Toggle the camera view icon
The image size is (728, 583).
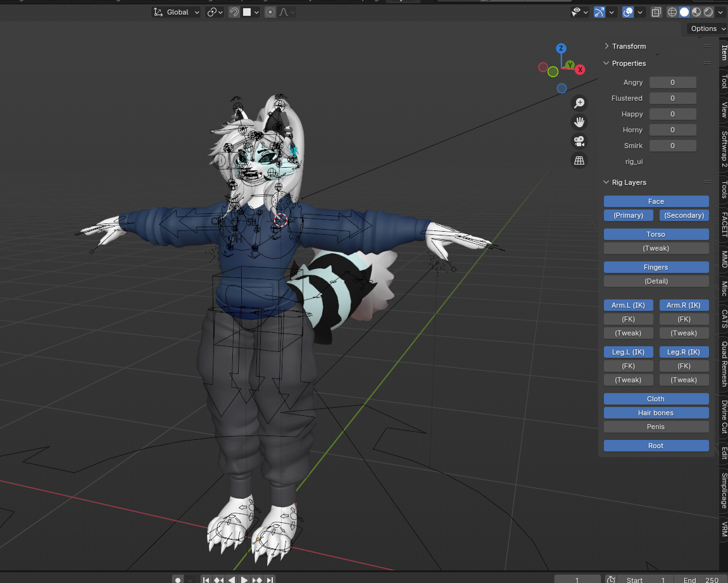click(x=579, y=141)
